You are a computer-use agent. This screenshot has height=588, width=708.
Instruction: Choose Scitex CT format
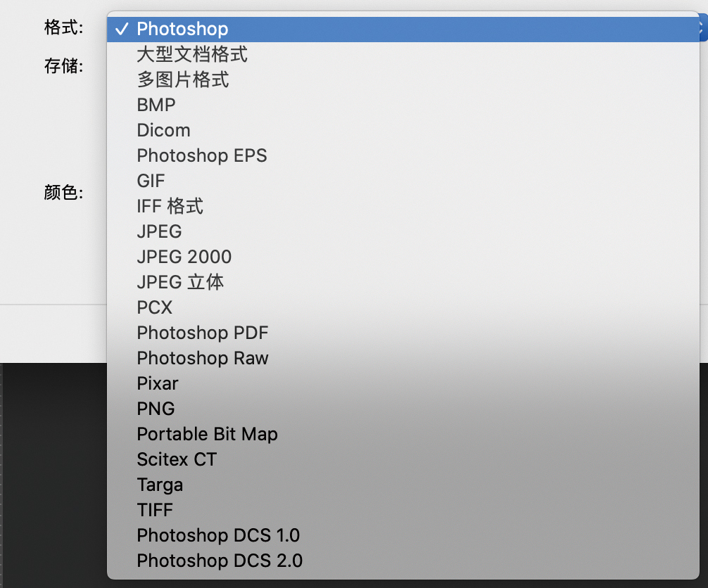[403, 459]
